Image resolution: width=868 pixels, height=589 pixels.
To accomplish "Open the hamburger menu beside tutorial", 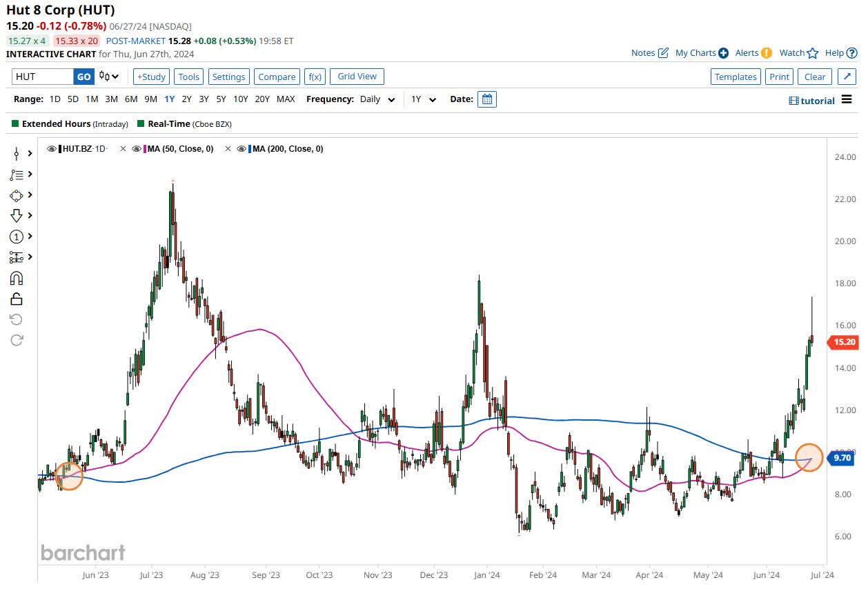I will (x=847, y=100).
